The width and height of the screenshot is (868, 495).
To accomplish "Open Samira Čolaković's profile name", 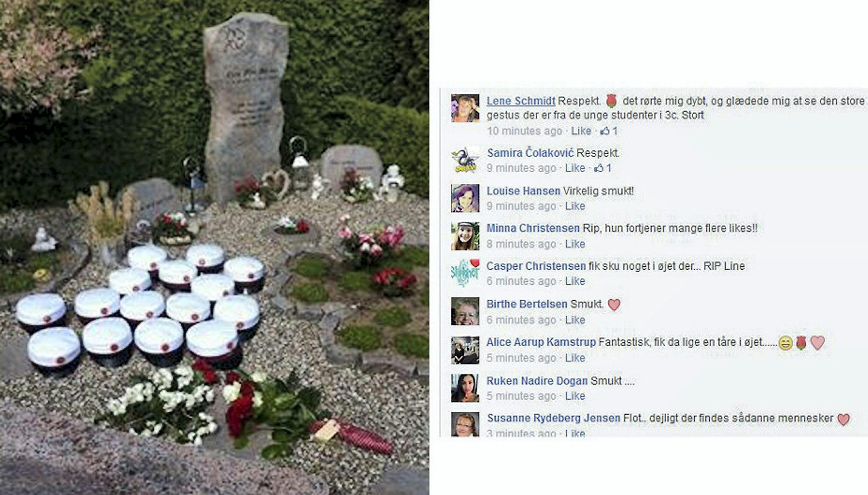I will (531, 153).
